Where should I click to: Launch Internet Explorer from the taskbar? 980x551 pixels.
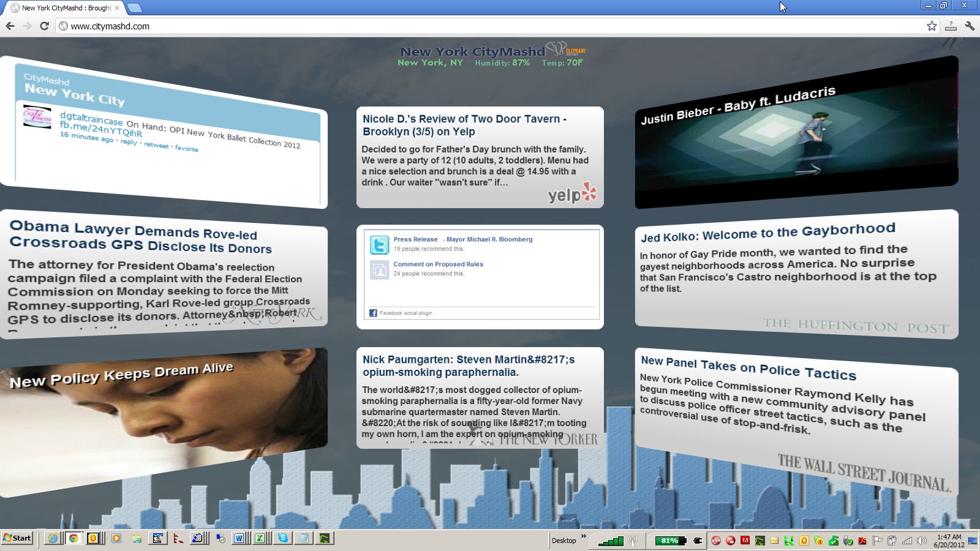pos(53,539)
